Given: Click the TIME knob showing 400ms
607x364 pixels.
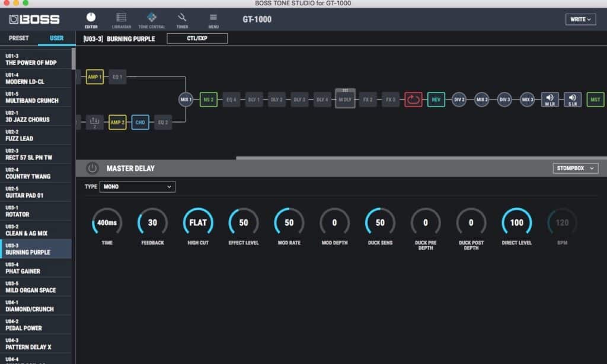Looking at the screenshot, I should pyautogui.click(x=107, y=223).
